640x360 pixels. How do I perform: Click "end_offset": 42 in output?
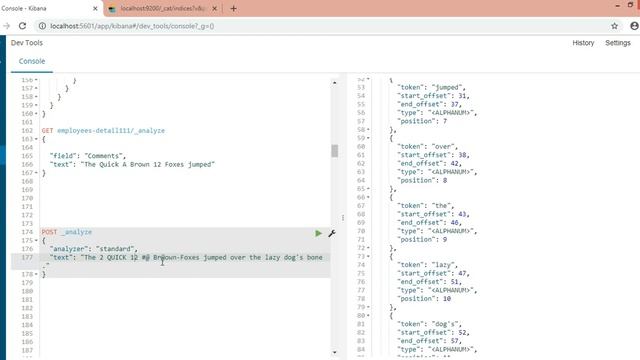point(429,163)
